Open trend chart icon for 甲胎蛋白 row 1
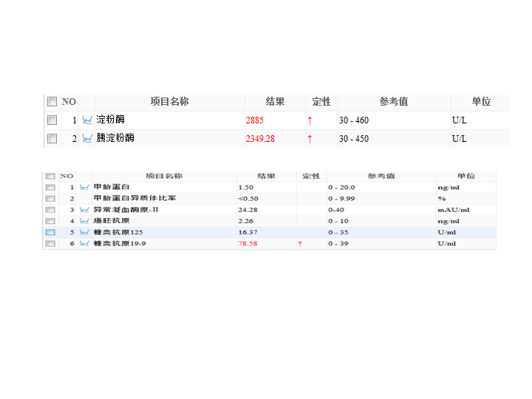Viewport: 532px width, 399px height. (84, 187)
